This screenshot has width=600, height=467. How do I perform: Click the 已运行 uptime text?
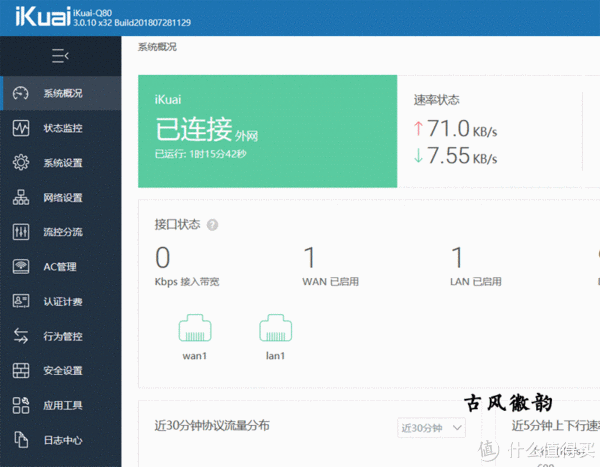tap(201, 154)
